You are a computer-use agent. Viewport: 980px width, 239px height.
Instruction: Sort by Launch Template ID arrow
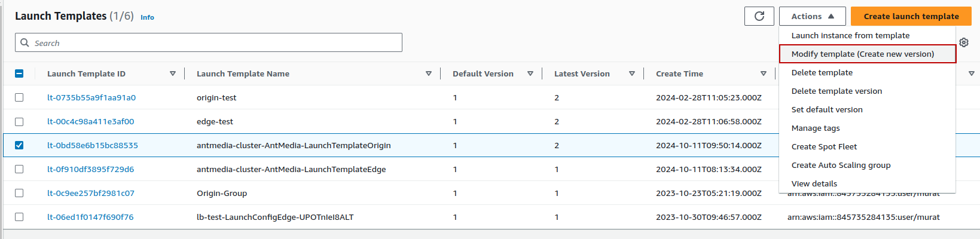[x=173, y=73]
